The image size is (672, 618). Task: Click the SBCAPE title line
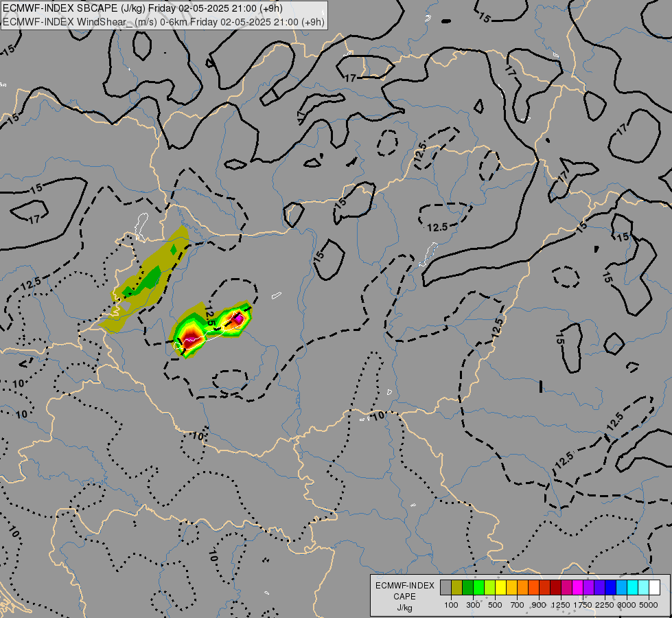pyautogui.click(x=143, y=8)
